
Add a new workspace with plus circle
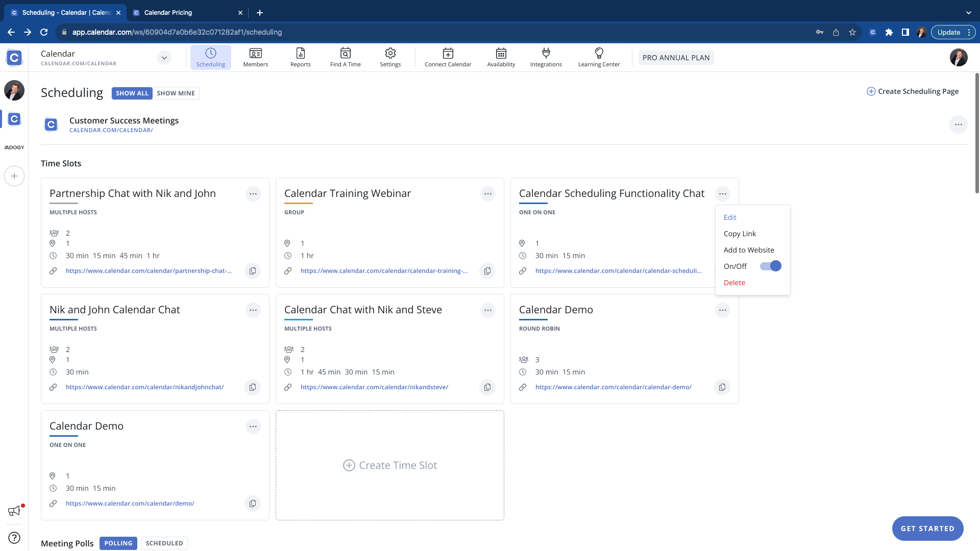[x=14, y=176]
